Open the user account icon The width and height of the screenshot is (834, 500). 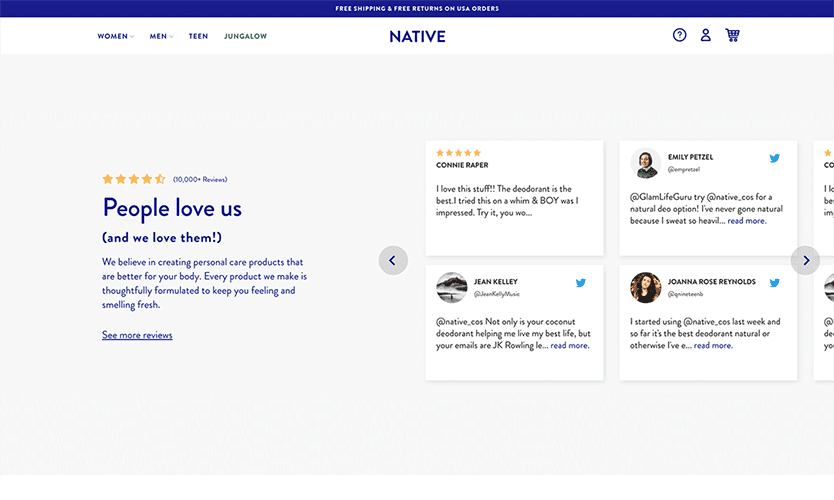point(705,35)
